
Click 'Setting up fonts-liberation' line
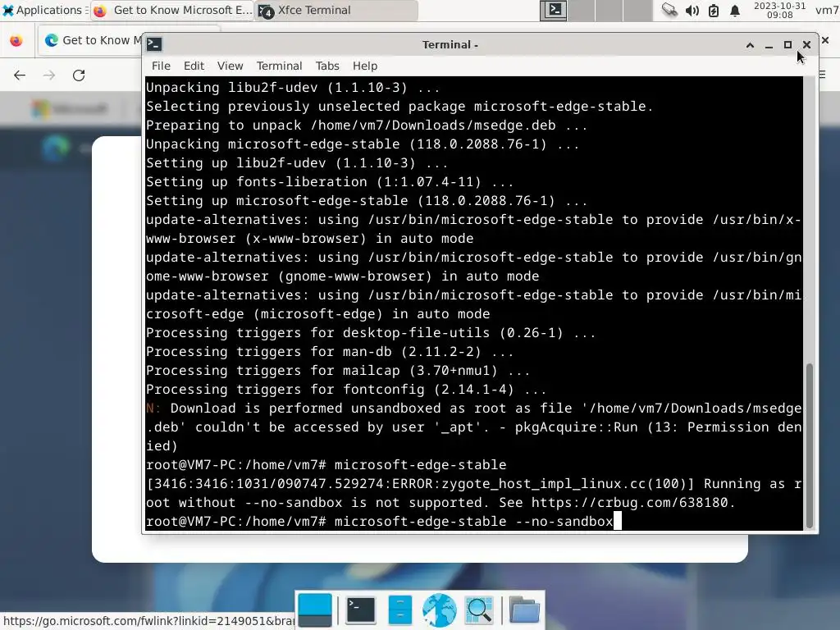pyautogui.click(x=330, y=181)
